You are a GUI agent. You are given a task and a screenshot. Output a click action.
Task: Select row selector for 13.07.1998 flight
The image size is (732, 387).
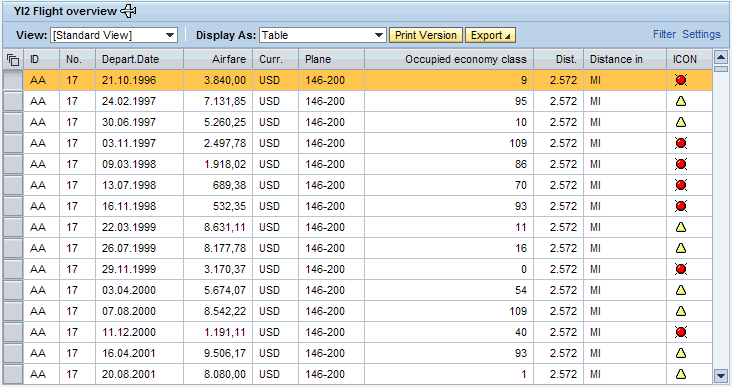(13, 185)
